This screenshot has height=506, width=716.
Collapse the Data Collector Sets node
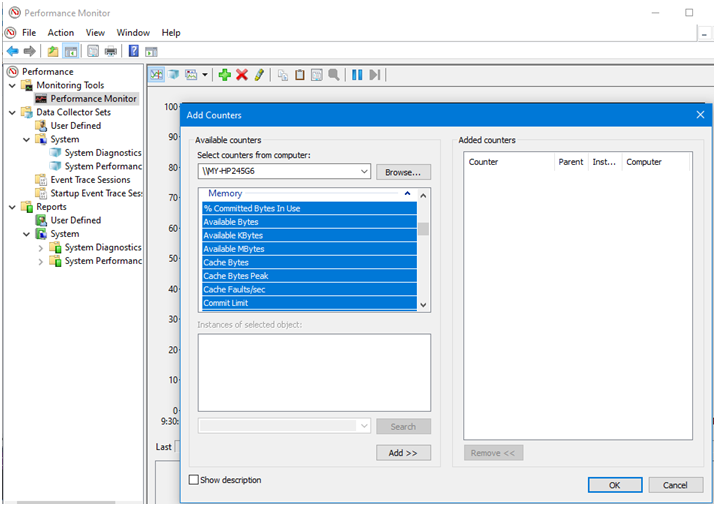(x=12, y=112)
